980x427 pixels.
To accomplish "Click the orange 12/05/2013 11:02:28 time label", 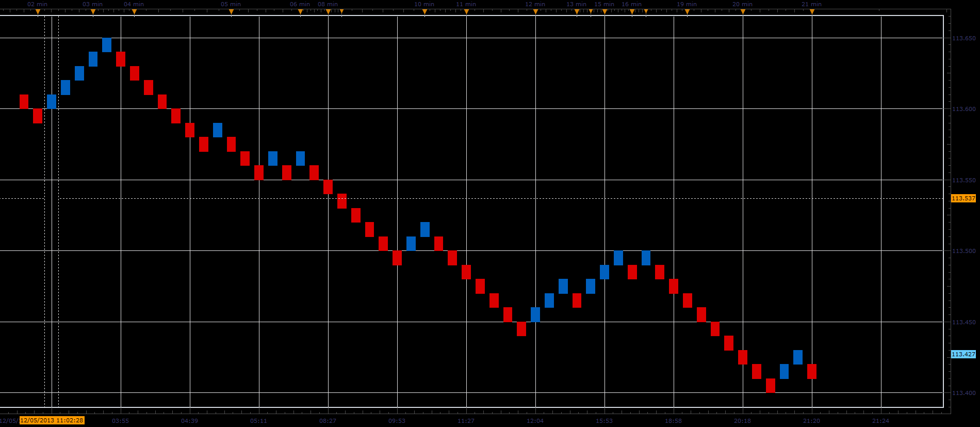I will [x=52, y=420].
